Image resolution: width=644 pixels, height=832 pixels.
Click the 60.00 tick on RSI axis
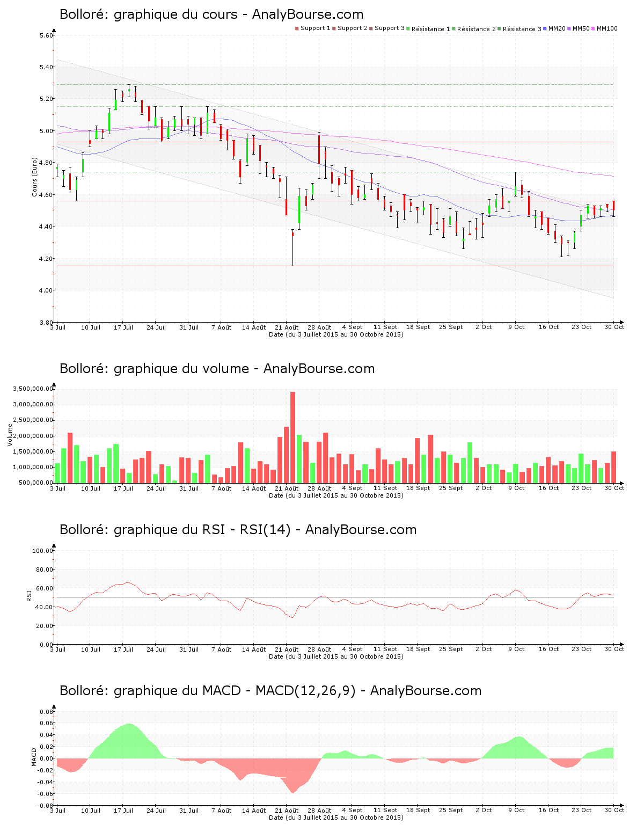point(45,588)
